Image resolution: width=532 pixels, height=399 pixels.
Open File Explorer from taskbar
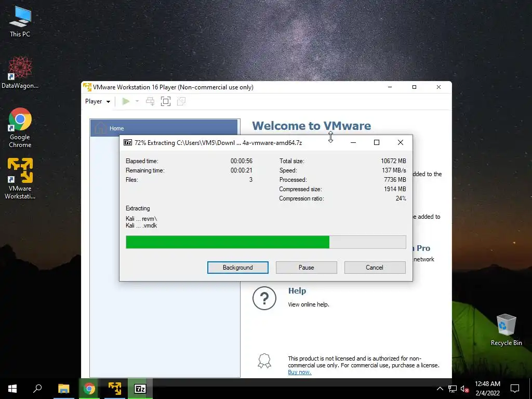(x=64, y=389)
